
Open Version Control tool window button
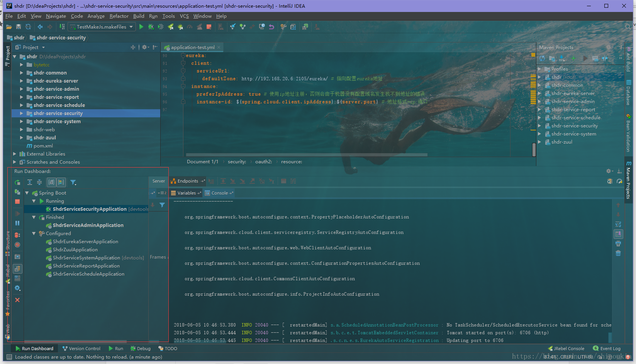pos(81,349)
